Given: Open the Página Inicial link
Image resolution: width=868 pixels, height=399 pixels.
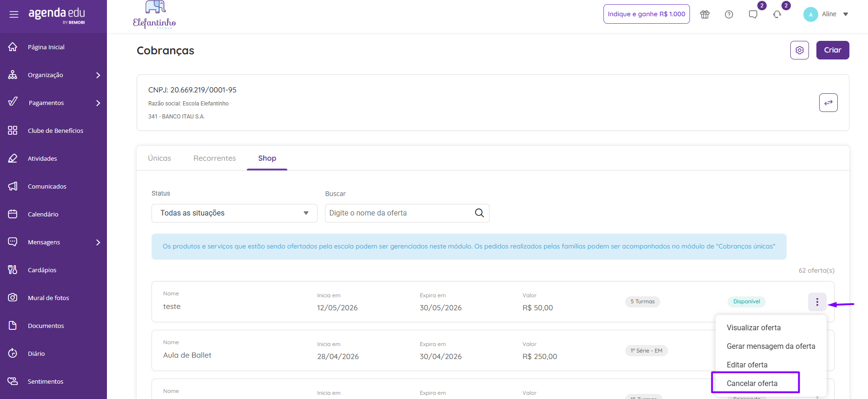Looking at the screenshot, I should (x=46, y=47).
